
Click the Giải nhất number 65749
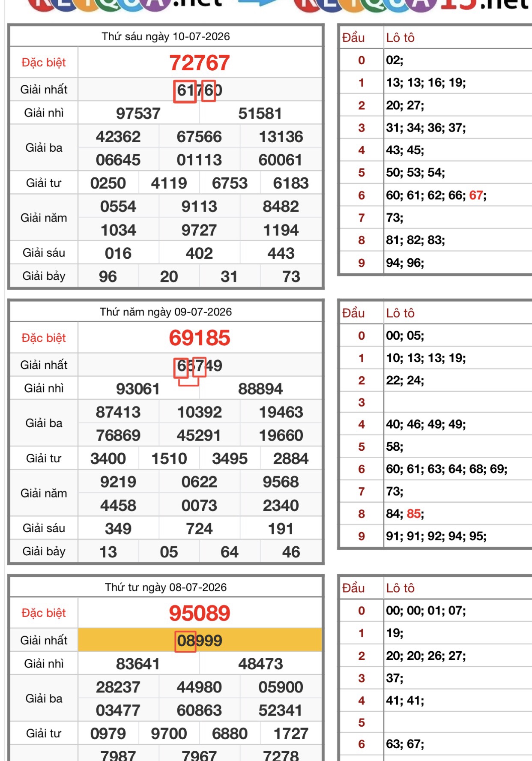[200, 366]
